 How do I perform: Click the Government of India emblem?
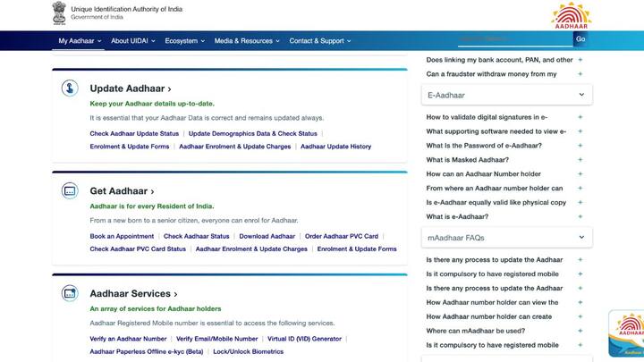59,13
